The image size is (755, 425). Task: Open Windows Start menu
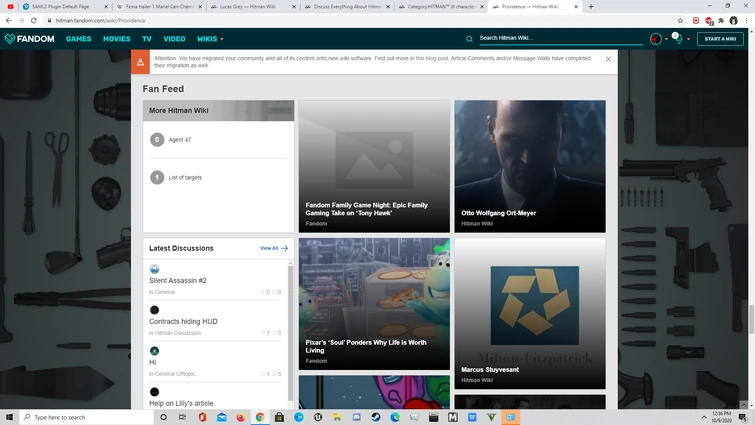point(9,417)
